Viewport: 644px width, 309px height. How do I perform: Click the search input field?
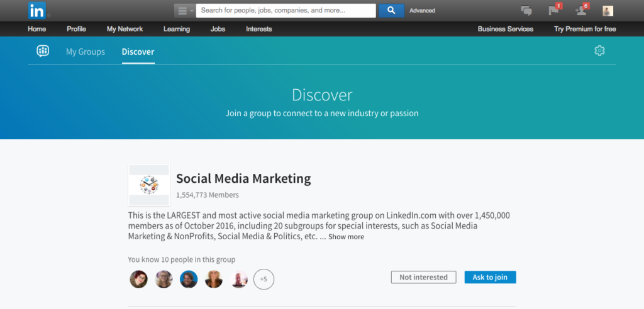coord(286,11)
